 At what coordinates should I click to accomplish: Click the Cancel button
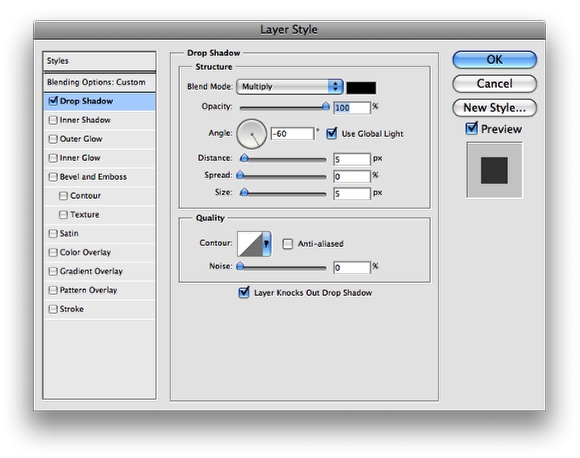click(495, 84)
